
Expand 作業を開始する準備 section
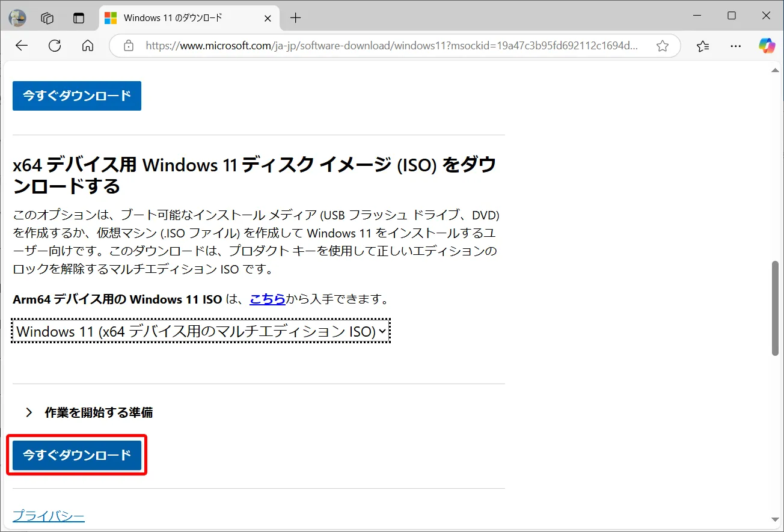88,412
